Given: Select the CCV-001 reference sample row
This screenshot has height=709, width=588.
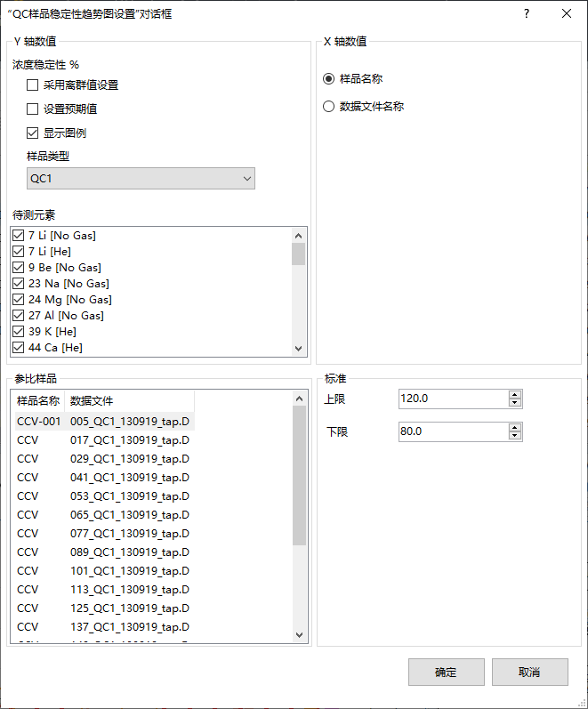Looking at the screenshot, I should point(104,422).
